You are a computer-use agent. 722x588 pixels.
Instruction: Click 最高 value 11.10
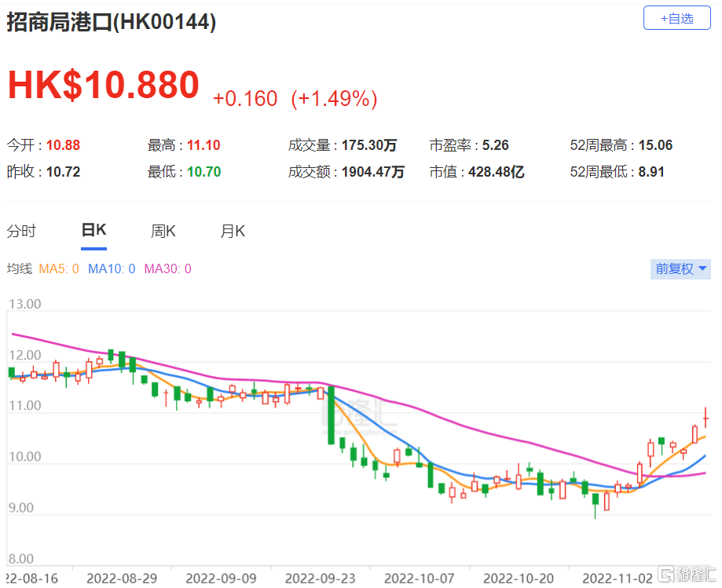point(203,145)
